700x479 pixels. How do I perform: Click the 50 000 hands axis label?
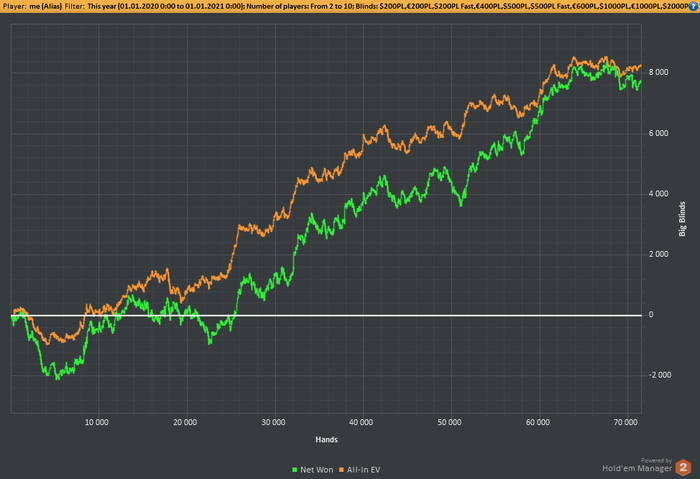[x=449, y=422]
